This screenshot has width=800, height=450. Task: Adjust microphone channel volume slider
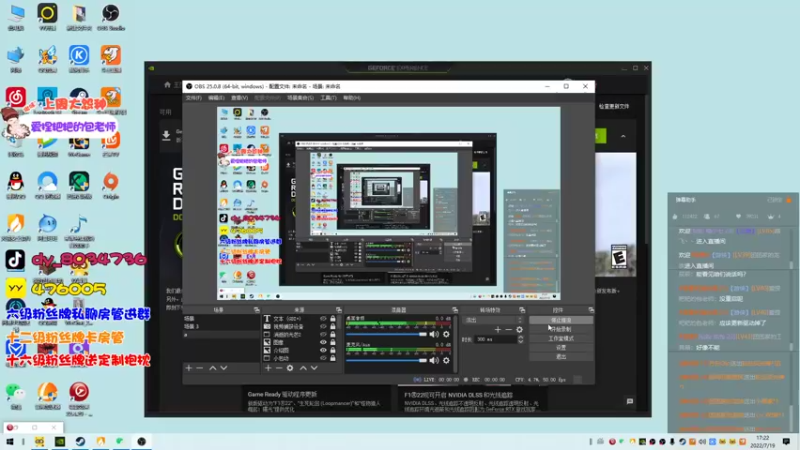(386, 360)
